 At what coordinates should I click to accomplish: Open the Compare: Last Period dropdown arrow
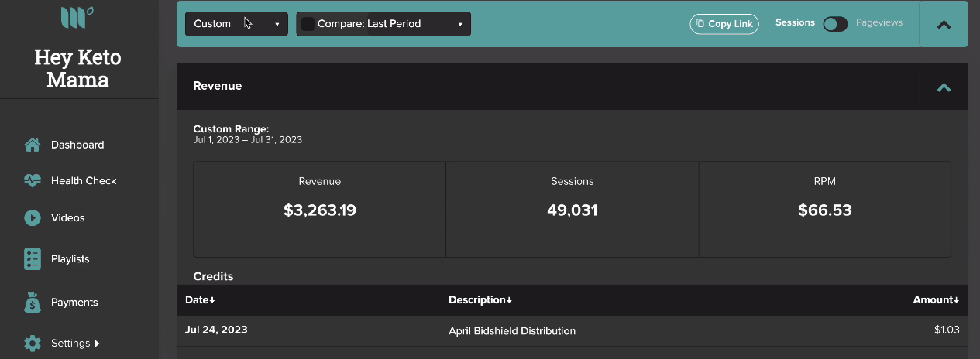point(460,24)
